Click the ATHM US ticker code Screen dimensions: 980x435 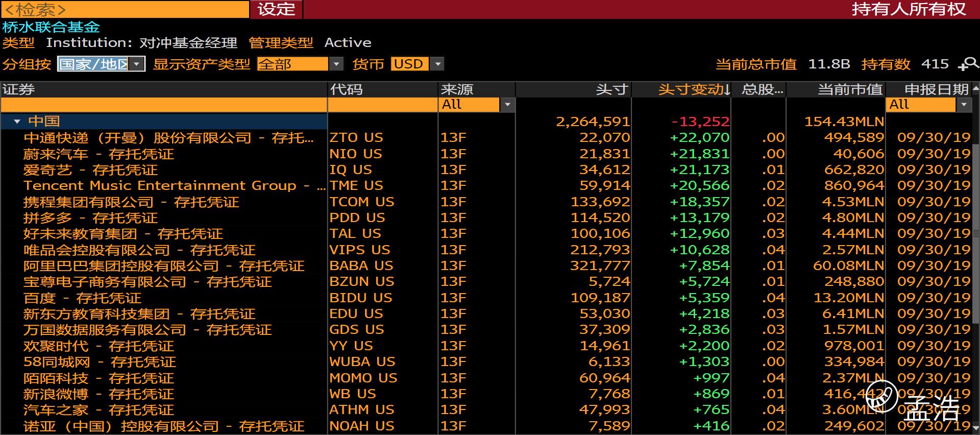362,409
